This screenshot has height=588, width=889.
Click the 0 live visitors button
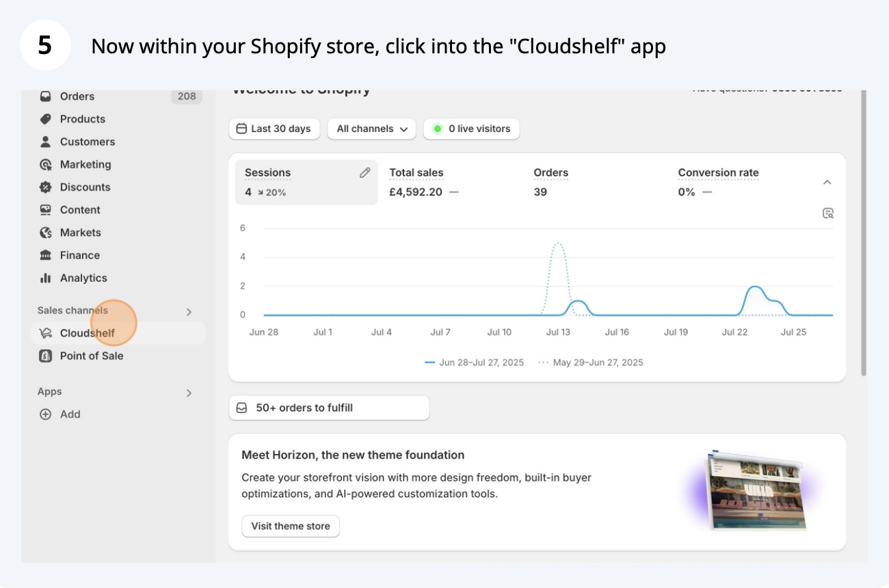(472, 129)
